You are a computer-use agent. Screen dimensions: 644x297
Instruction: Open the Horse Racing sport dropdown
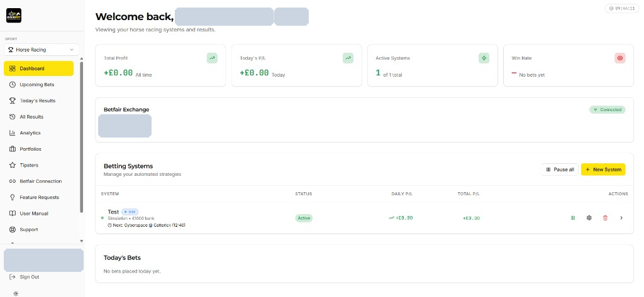coord(41,50)
